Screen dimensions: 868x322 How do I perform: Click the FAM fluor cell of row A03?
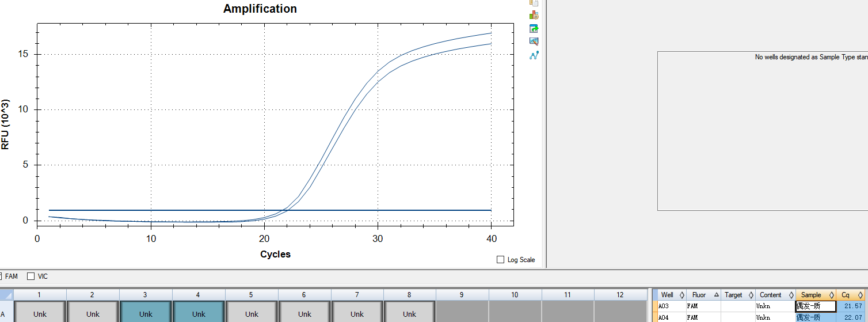click(x=703, y=306)
